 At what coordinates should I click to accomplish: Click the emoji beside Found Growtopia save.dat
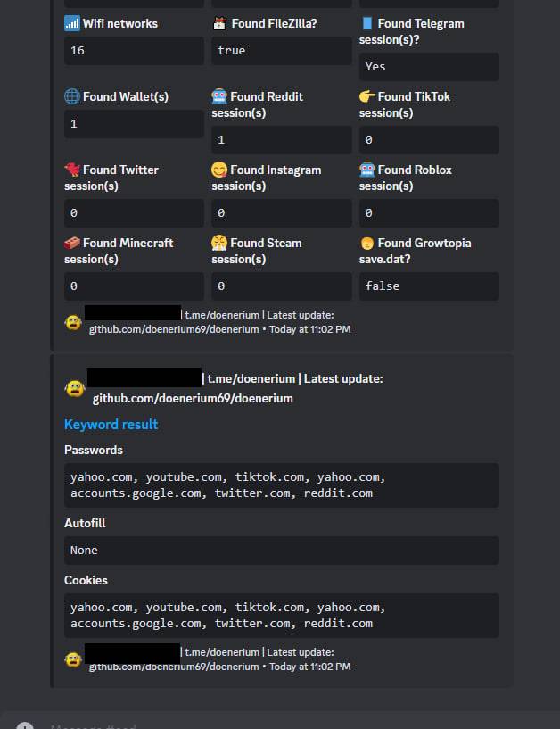click(366, 243)
